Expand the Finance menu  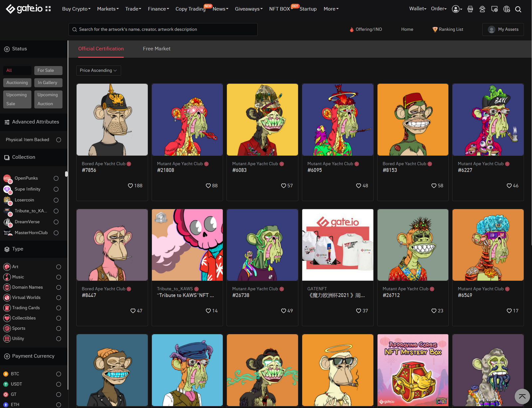click(158, 9)
